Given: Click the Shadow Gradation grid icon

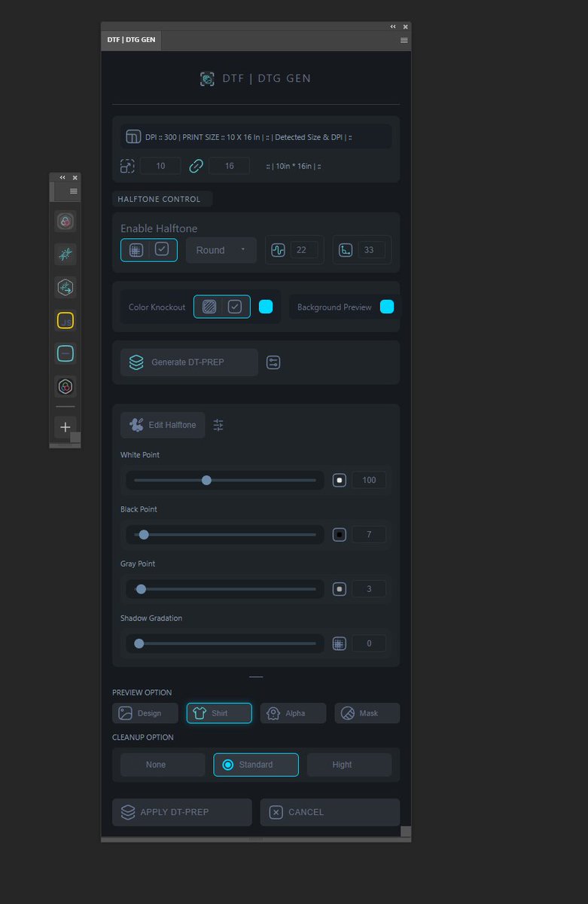Looking at the screenshot, I should point(340,643).
